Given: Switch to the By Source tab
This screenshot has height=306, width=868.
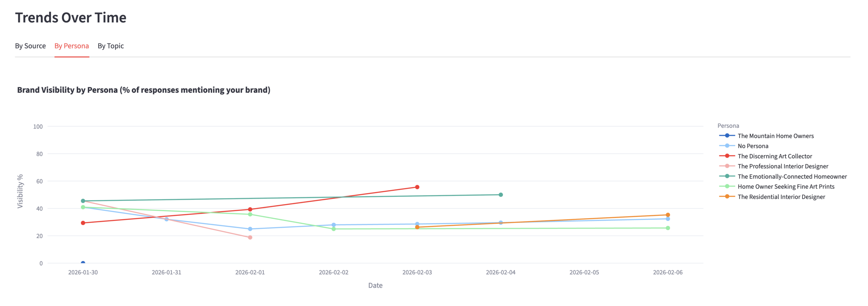Looking at the screenshot, I should pos(30,46).
